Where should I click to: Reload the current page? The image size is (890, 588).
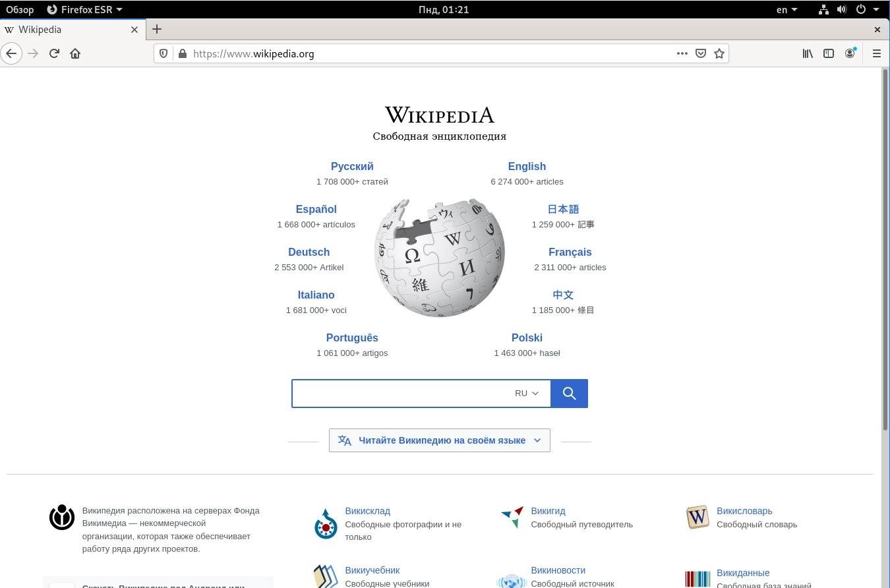pyautogui.click(x=54, y=53)
